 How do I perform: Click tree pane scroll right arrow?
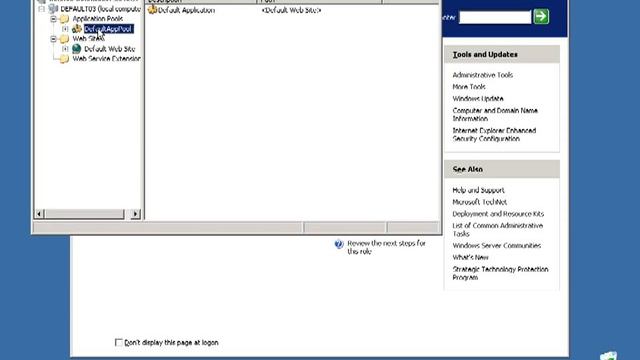coord(136,214)
